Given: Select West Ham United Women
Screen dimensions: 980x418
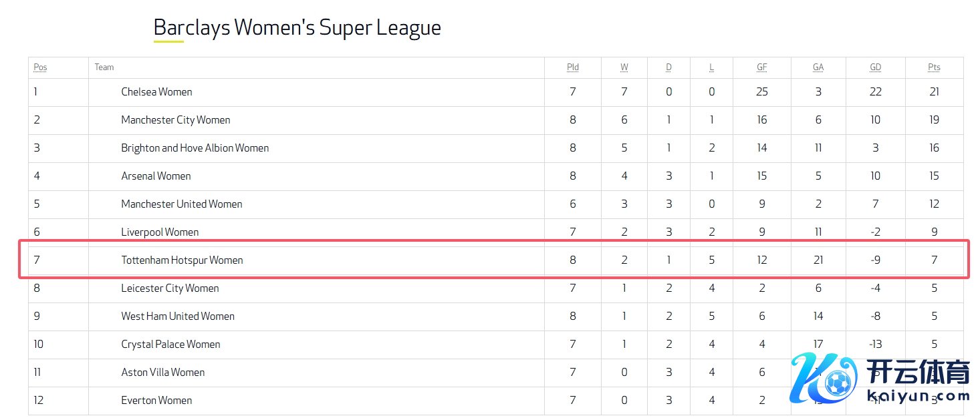Looking at the screenshot, I should tap(178, 317).
